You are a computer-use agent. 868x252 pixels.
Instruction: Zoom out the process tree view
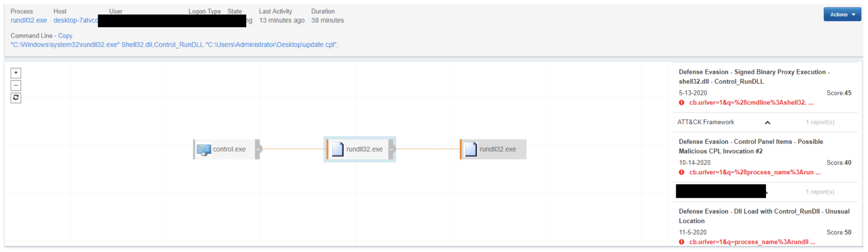point(16,85)
